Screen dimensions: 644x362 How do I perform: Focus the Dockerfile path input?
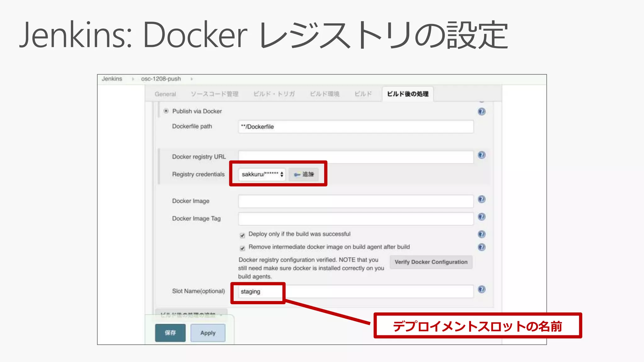coord(356,127)
